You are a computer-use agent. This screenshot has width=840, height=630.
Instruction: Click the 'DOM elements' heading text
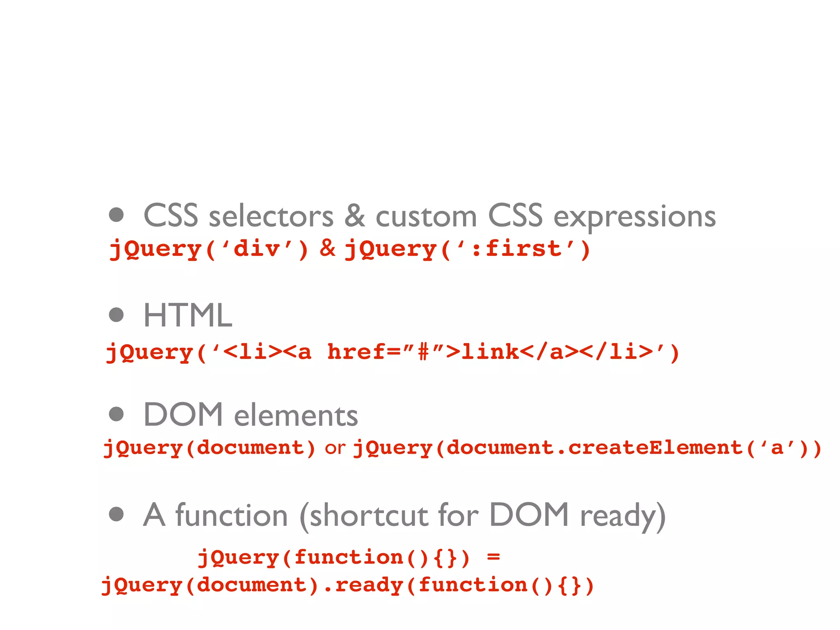[x=251, y=415]
